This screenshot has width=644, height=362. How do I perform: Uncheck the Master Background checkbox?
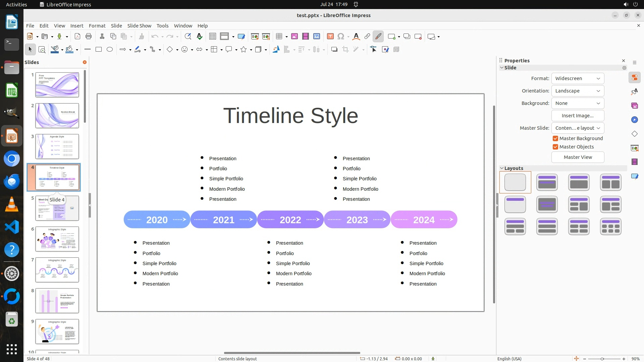[555, 138]
